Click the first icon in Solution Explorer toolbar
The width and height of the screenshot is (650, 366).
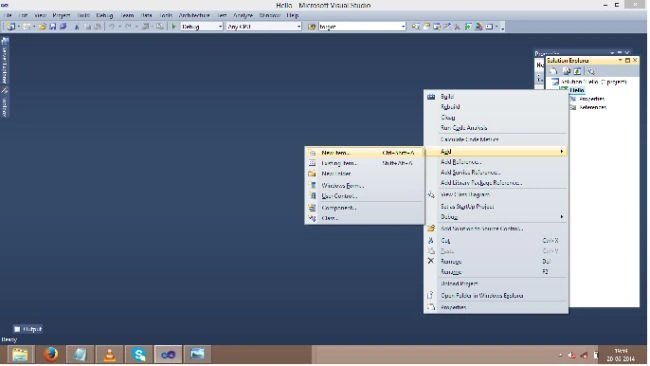(x=554, y=71)
